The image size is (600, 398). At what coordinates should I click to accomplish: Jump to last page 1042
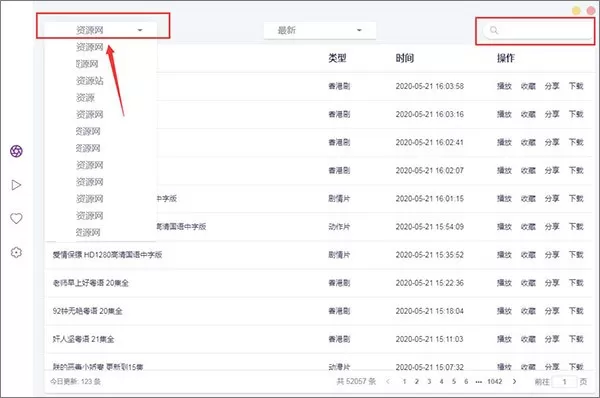(x=494, y=382)
